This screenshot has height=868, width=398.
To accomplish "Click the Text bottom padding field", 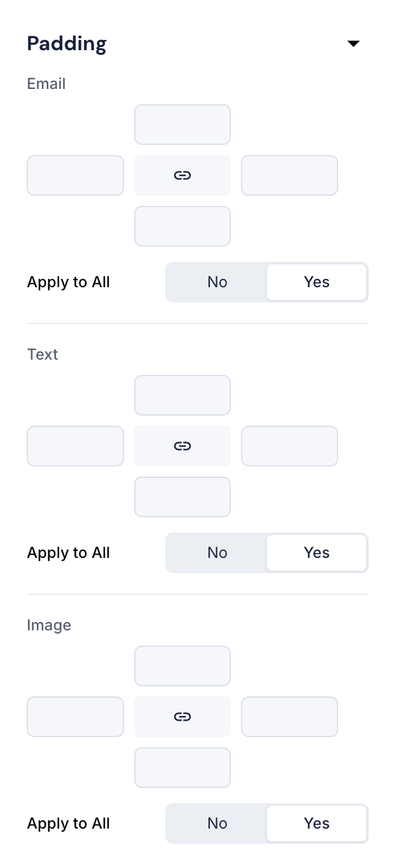I will pos(182,497).
